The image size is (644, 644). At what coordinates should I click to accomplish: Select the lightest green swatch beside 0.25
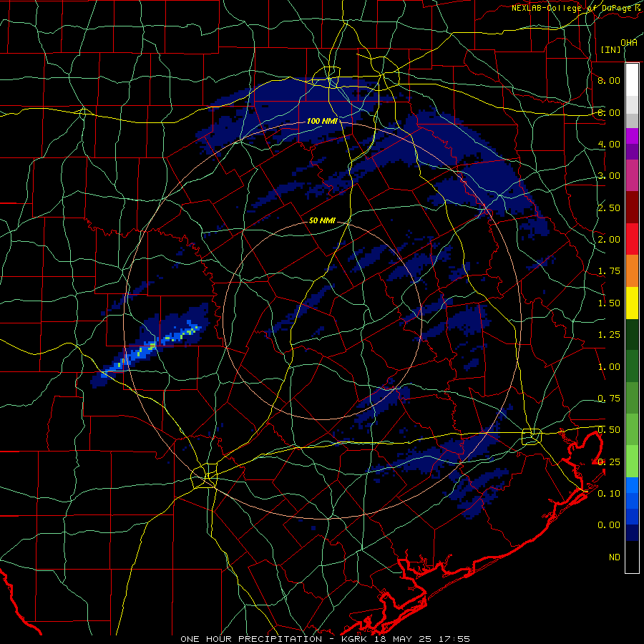632,462
